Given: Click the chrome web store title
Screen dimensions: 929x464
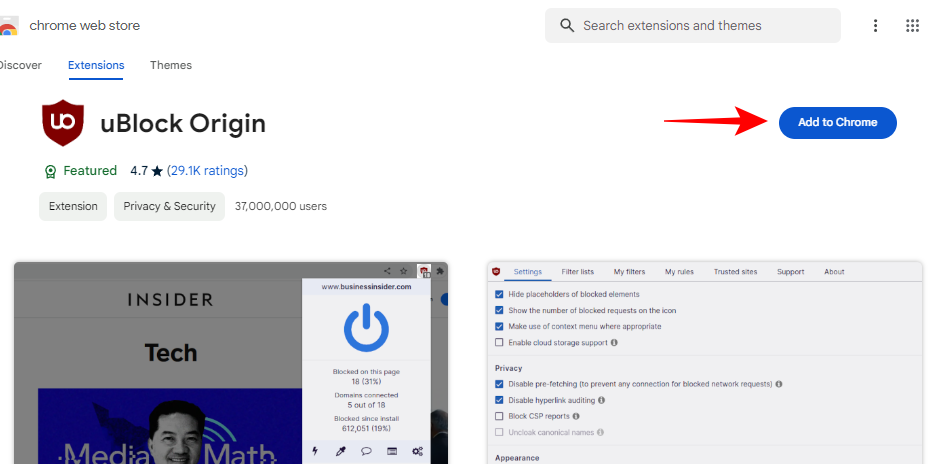Looking at the screenshot, I should 85,25.
